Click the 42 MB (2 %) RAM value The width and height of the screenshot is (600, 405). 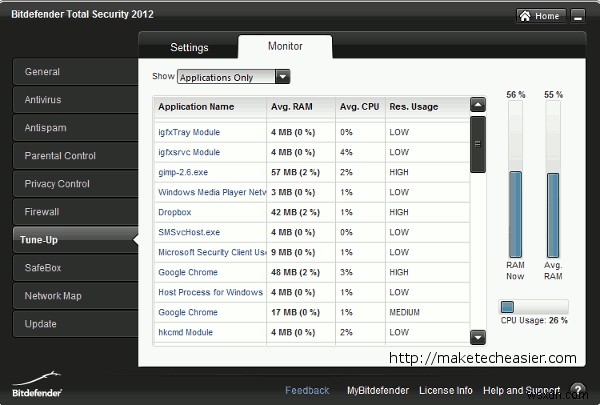[295, 212]
